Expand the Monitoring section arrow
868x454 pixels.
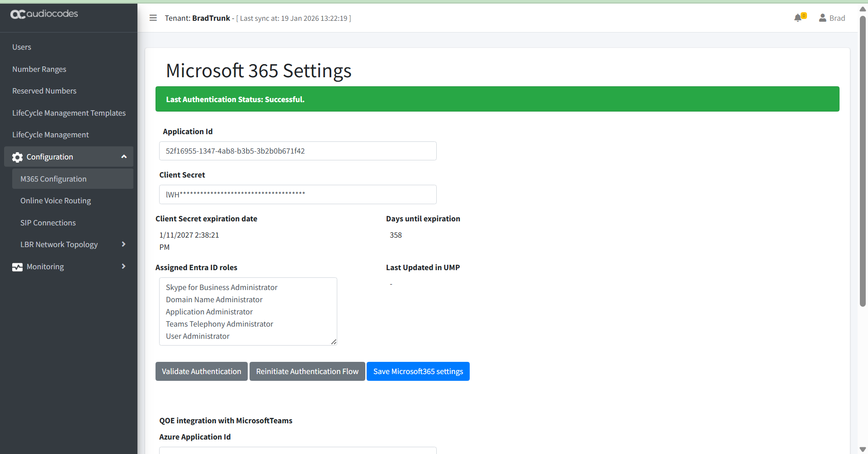click(123, 267)
